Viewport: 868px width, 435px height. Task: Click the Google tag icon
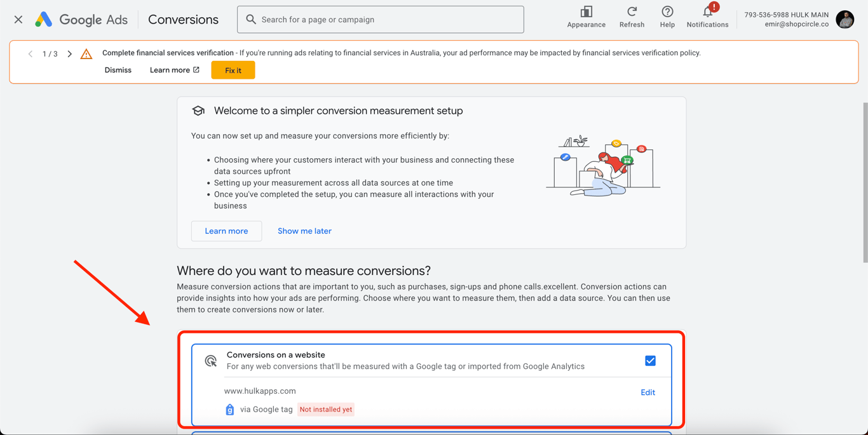230,410
